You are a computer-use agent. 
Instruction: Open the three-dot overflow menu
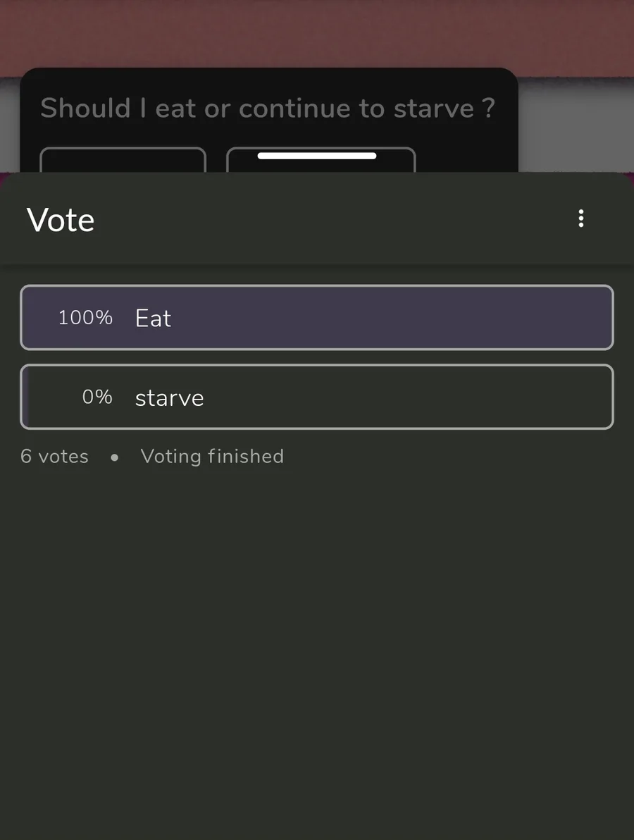click(581, 218)
